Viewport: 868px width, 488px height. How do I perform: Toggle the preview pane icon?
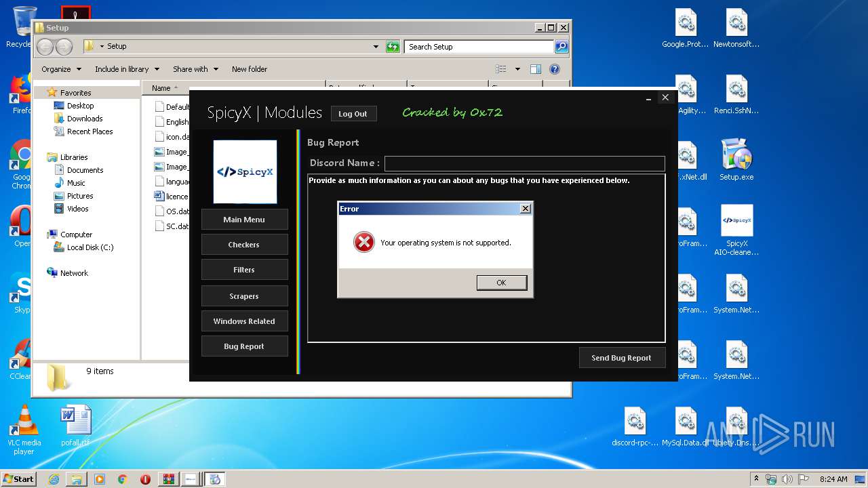tap(536, 69)
